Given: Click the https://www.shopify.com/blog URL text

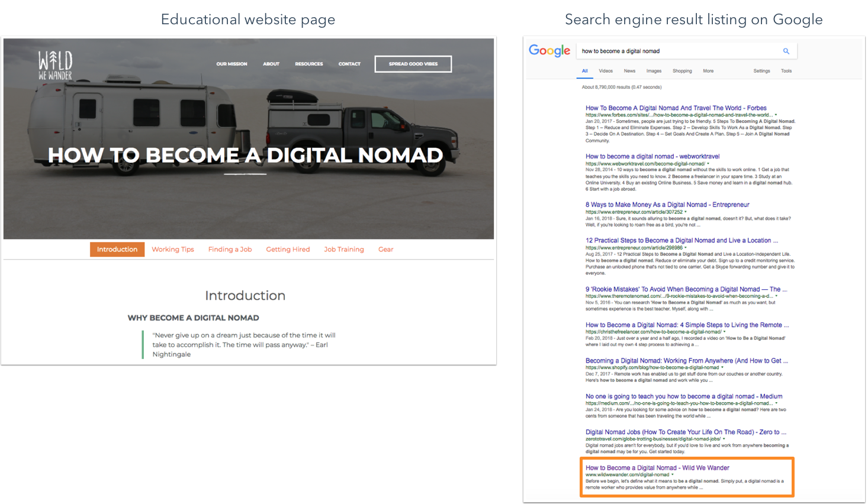Looking at the screenshot, I should click(x=652, y=367).
